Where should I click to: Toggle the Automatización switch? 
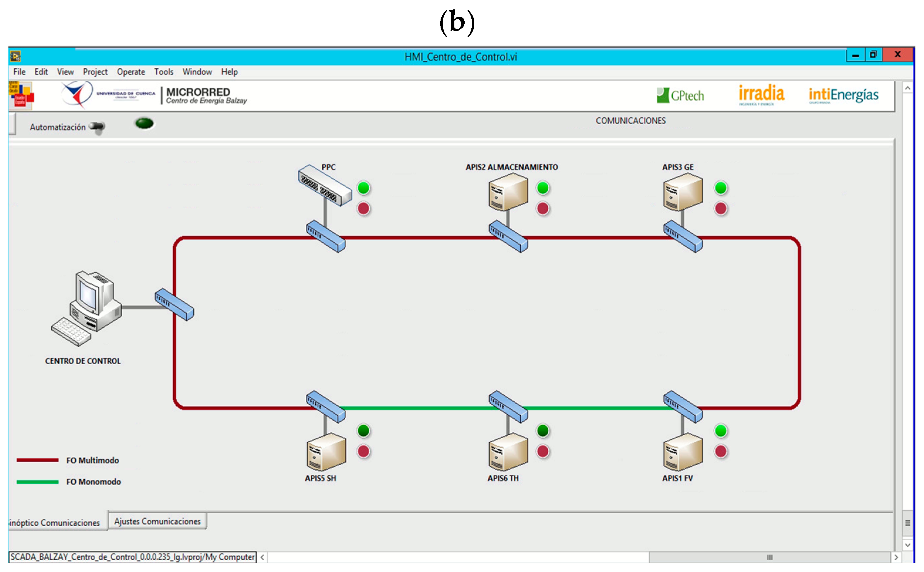[97, 127]
